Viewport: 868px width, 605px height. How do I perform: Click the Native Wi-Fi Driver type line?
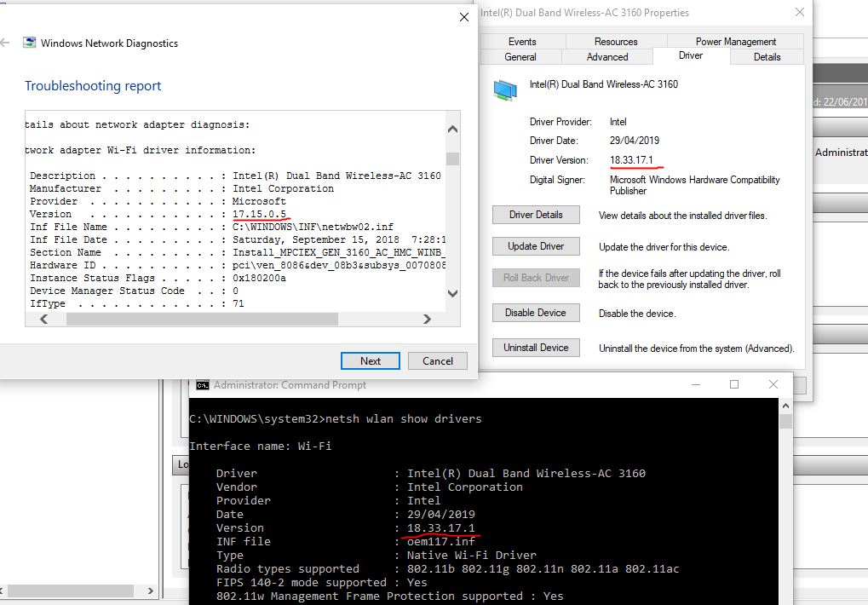[377, 556]
